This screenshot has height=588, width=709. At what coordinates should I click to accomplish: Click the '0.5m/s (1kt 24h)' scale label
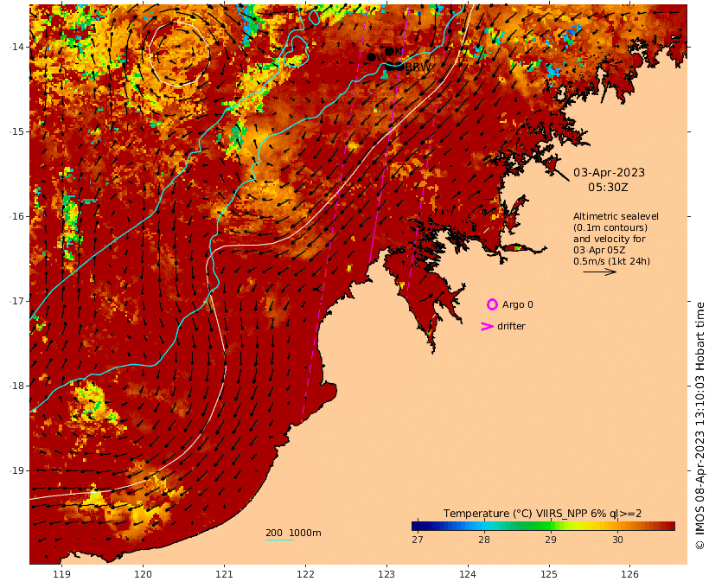[611, 261]
